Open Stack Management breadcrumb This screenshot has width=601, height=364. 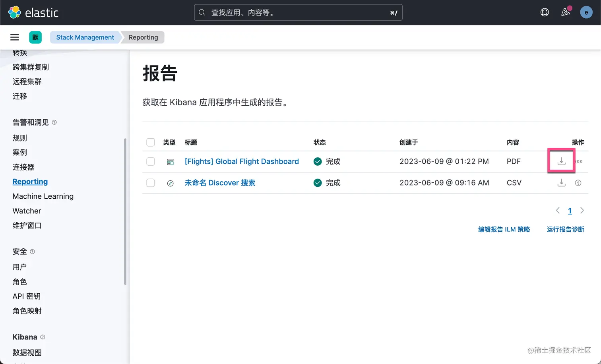point(85,37)
